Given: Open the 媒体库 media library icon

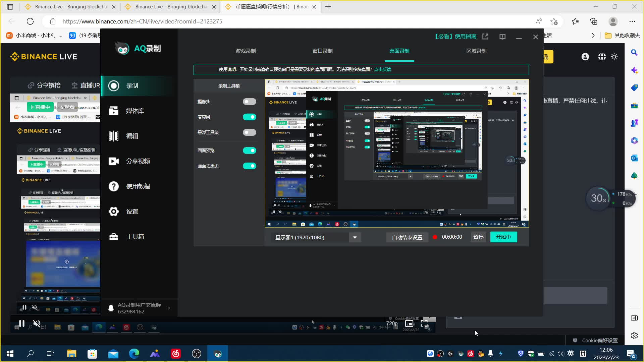Looking at the screenshot, I should point(114,111).
